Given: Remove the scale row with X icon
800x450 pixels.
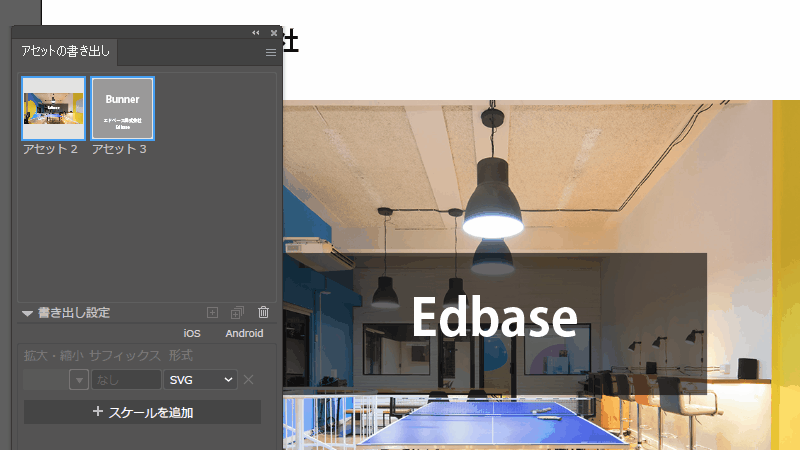Looking at the screenshot, I should point(248,380).
